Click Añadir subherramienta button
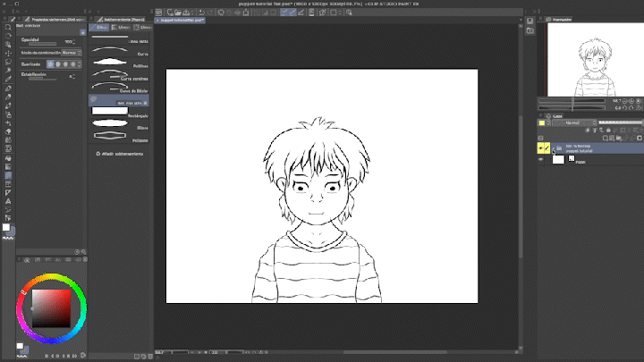The height and width of the screenshot is (362, 644). pyautogui.click(x=120, y=154)
